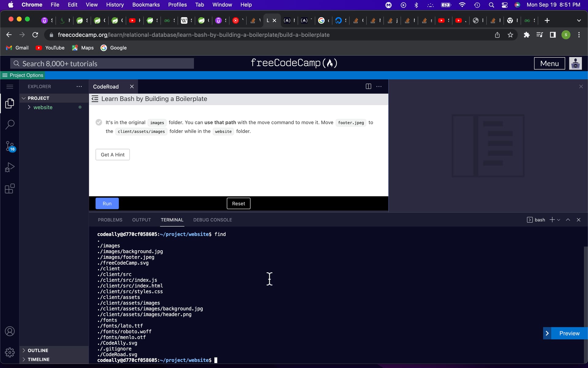Viewport: 588px width, 368px height.
Task: Open the freeCodeCamp profile avatar
Action: (x=575, y=63)
